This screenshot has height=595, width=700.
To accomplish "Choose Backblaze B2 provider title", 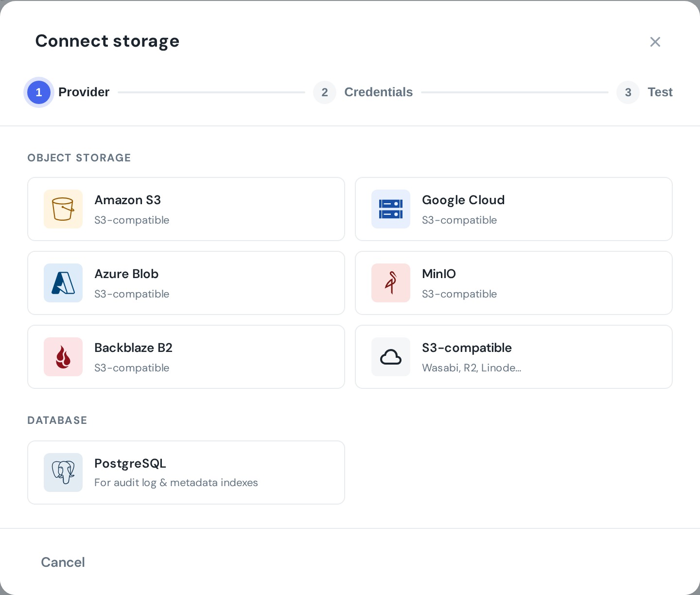I will (x=133, y=348).
